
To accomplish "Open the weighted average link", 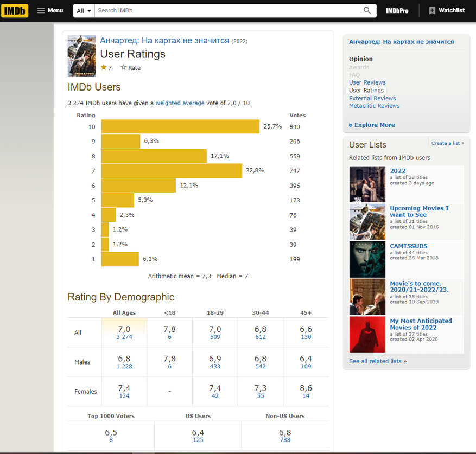I will pyautogui.click(x=180, y=103).
